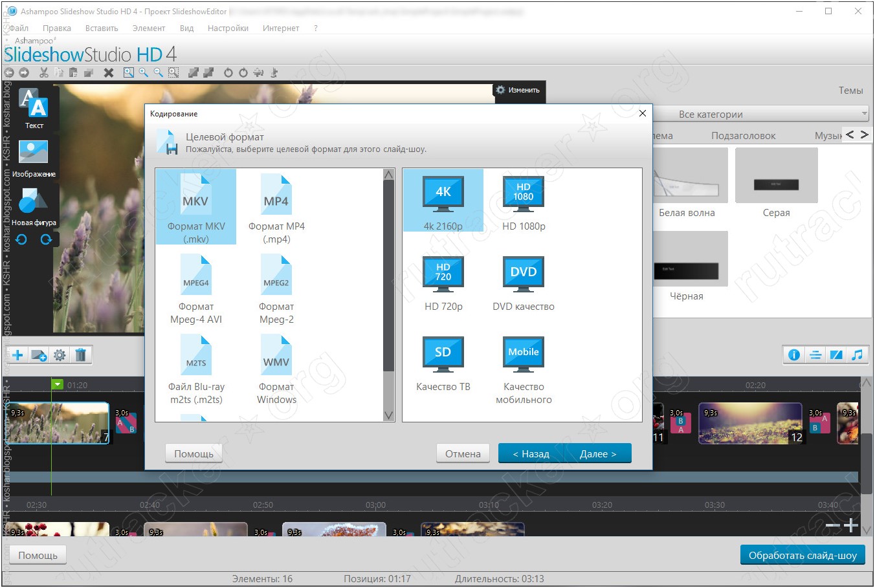This screenshot has width=875, height=588.
Task: Click the music note icon
Action: 858,354
